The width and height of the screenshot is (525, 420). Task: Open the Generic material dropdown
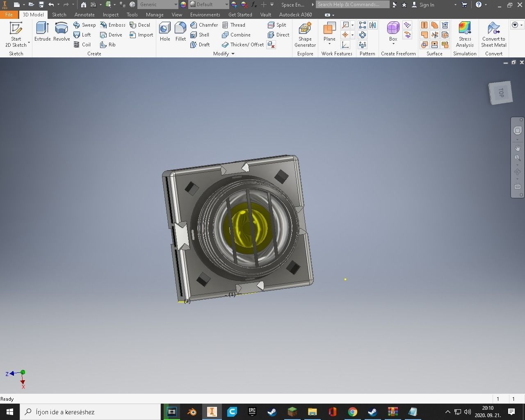coord(175,5)
